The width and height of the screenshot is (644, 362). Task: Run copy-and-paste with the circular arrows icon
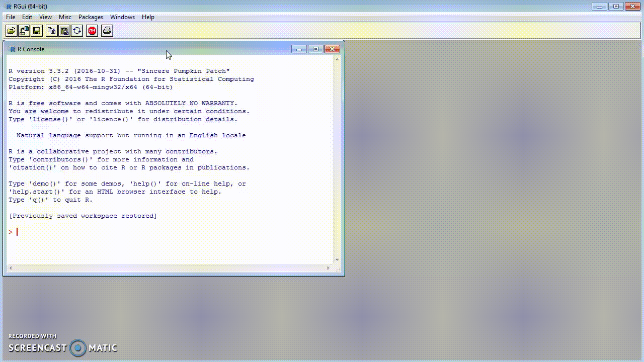point(77,30)
